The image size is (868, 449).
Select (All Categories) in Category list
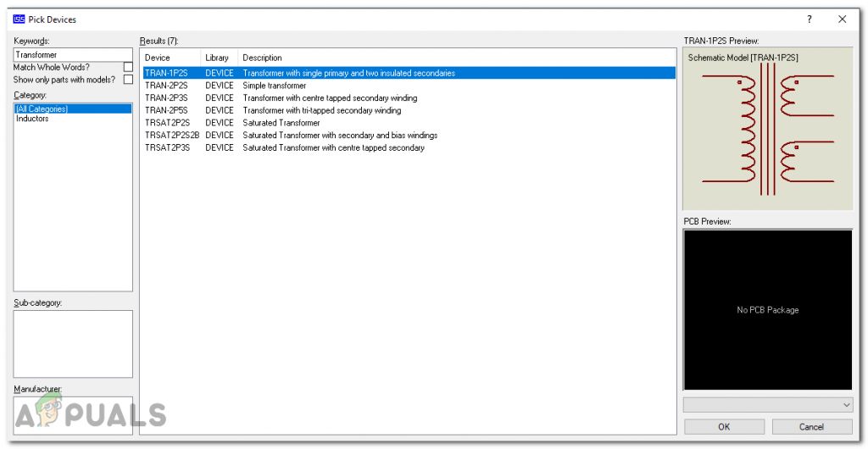pos(73,109)
